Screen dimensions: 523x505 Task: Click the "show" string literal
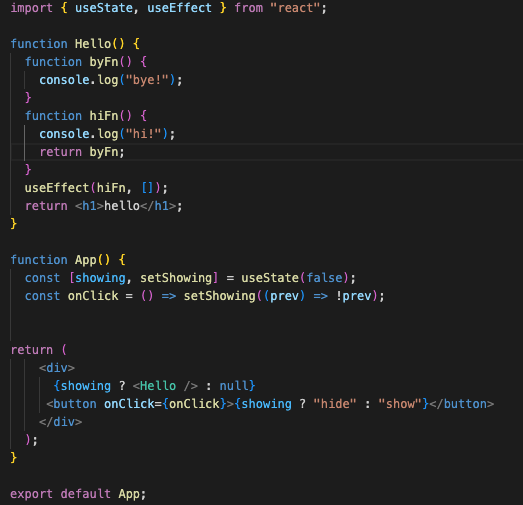click(400, 404)
